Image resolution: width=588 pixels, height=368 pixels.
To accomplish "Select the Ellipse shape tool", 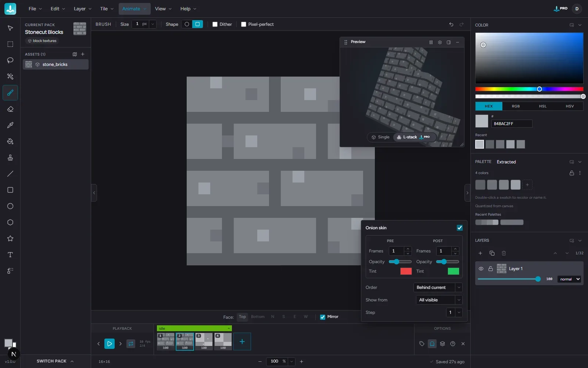I will (10, 206).
